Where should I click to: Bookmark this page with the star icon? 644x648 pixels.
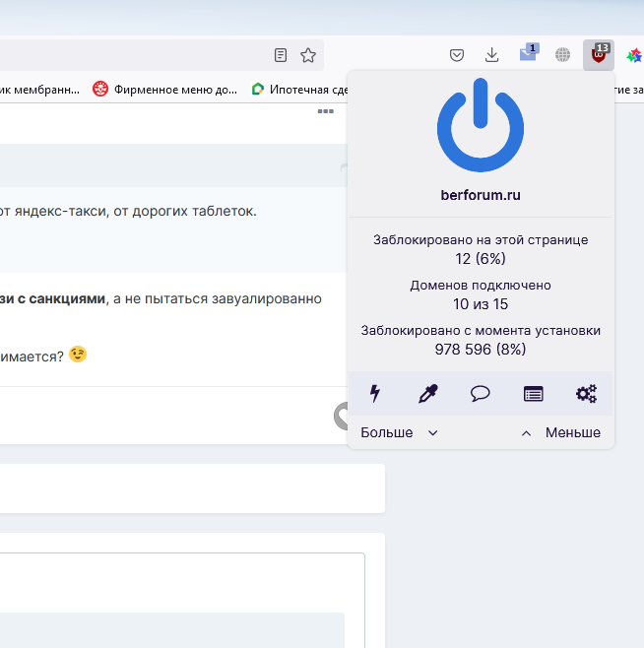click(x=308, y=55)
